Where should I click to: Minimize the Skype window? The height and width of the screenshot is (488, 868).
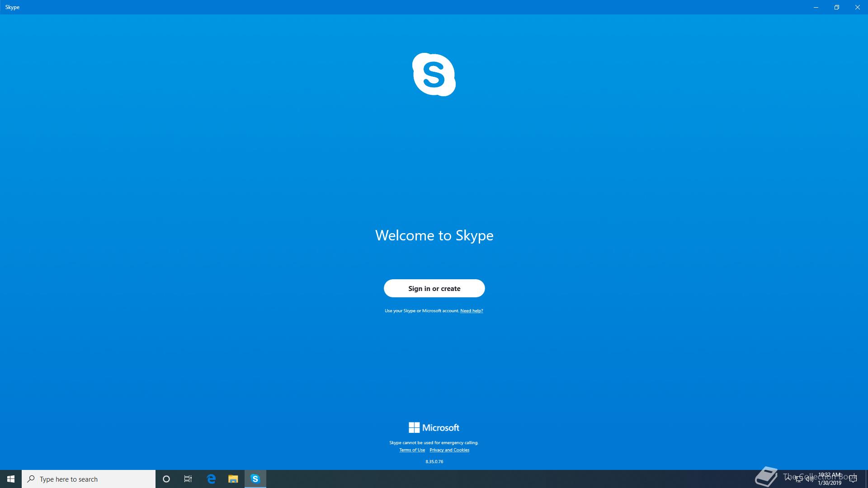tap(816, 7)
